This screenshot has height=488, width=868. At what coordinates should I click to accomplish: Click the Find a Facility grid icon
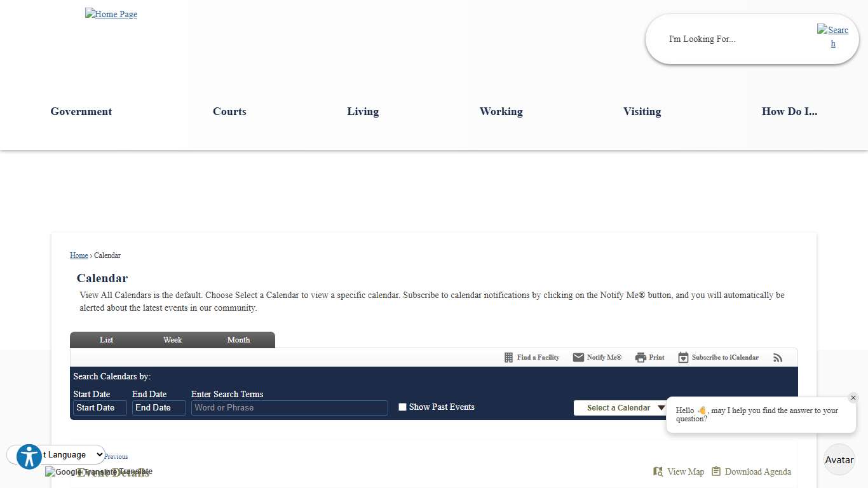[x=508, y=358]
